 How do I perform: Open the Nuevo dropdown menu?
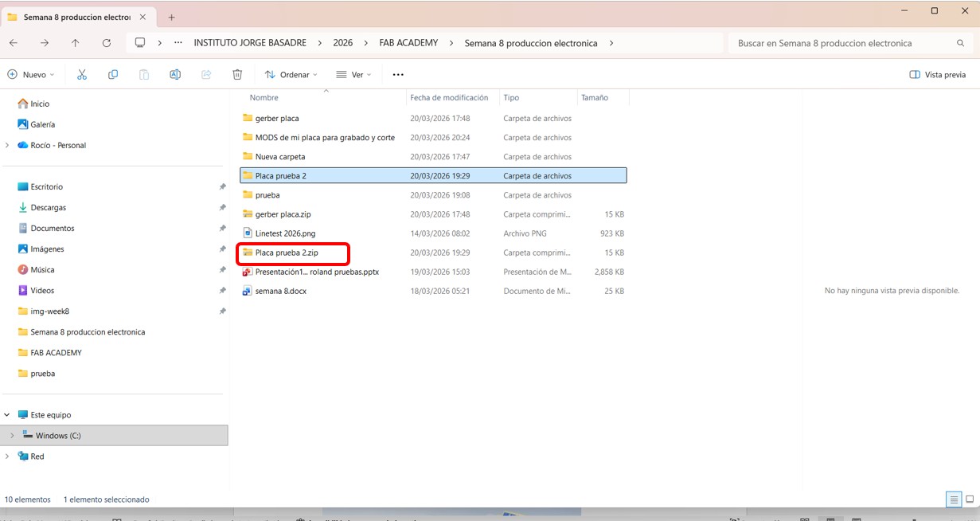point(31,74)
